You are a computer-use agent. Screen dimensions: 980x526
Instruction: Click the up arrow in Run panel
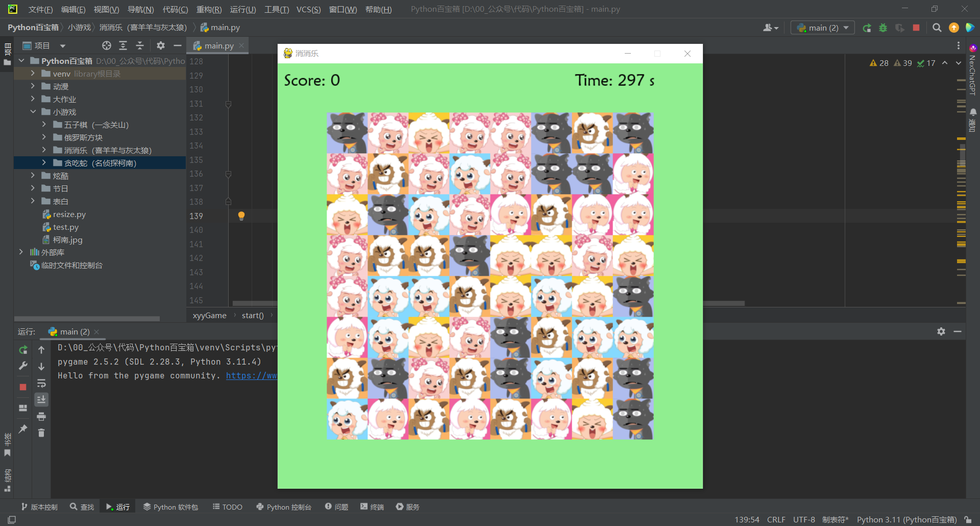tap(41, 350)
